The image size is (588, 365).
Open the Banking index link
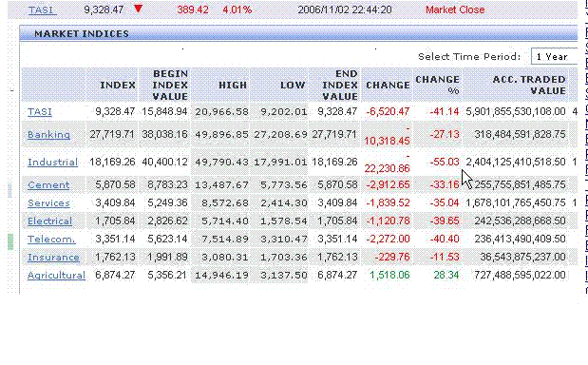pos(48,134)
